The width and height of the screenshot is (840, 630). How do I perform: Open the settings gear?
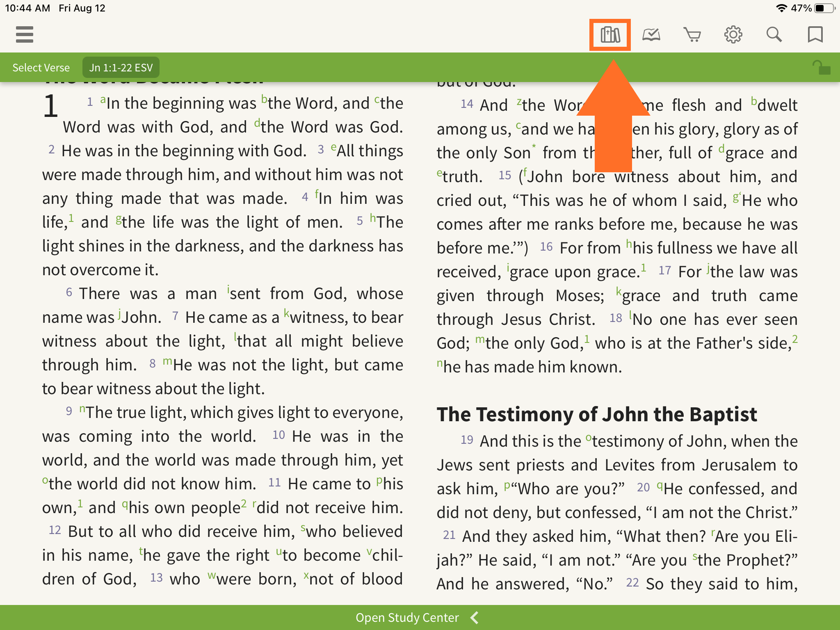733,35
